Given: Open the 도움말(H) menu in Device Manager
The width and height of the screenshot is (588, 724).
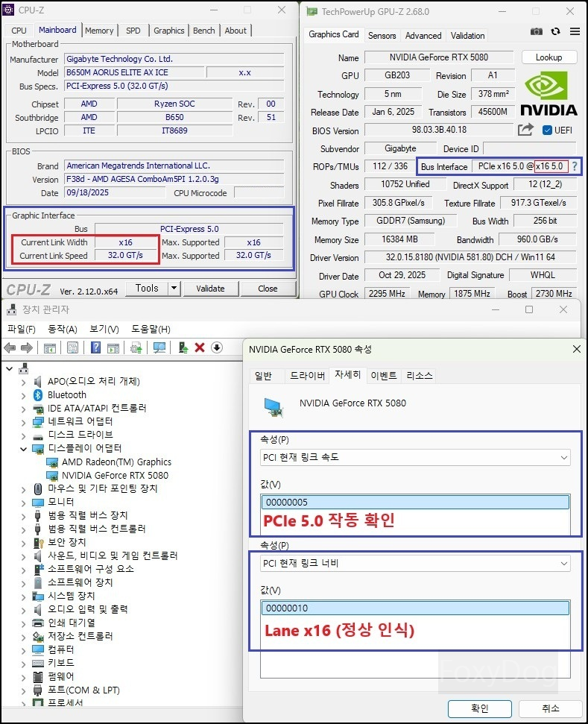Looking at the screenshot, I should click(151, 330).
